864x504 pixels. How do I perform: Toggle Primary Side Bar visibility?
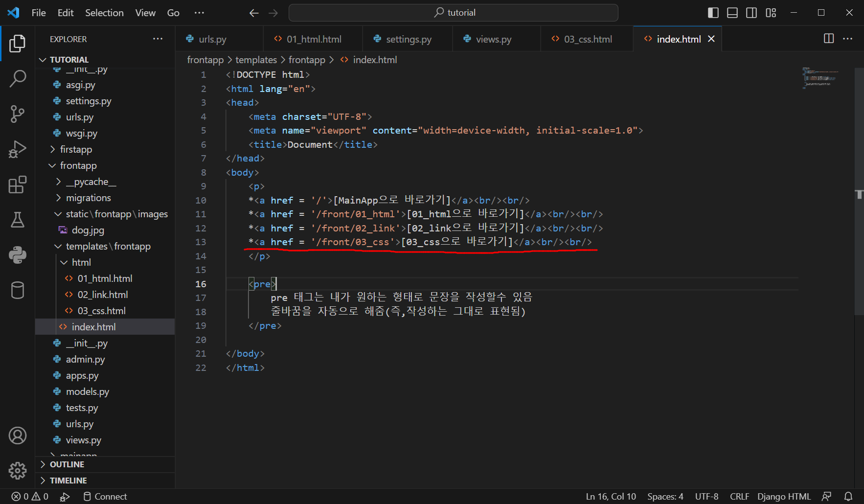pos(713,13)
